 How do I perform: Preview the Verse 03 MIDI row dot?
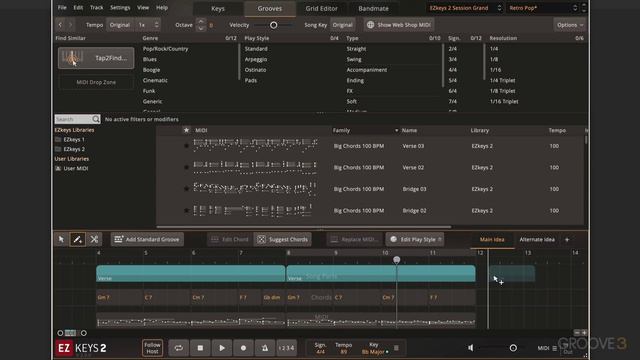pos(187,146)
